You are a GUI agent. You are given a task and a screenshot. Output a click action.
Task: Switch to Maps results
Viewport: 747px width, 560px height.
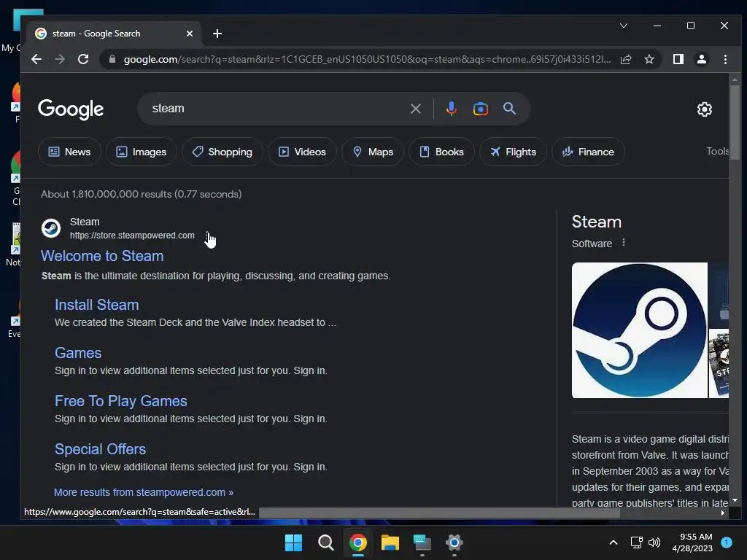373,152
